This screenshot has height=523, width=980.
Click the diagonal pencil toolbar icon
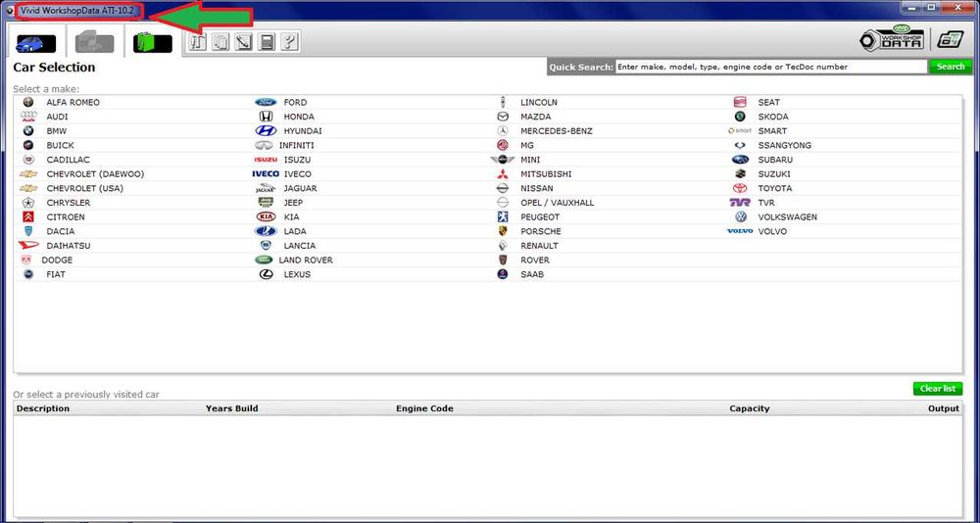coord(244,42)
